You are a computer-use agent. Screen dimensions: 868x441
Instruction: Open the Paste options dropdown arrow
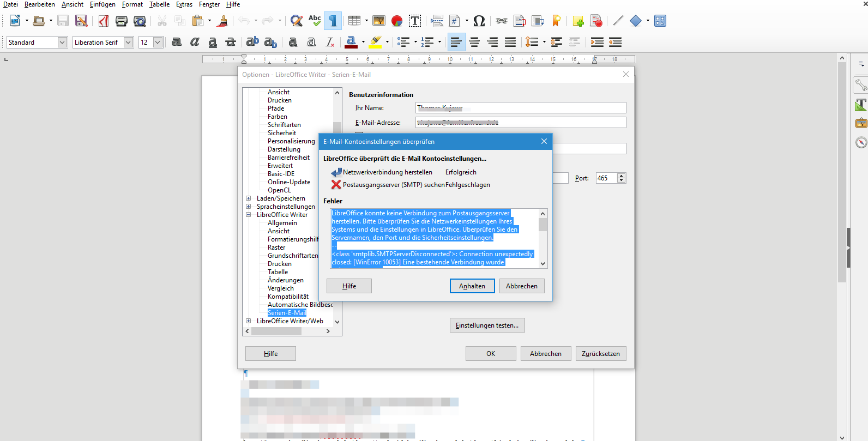tap(209, 21)
